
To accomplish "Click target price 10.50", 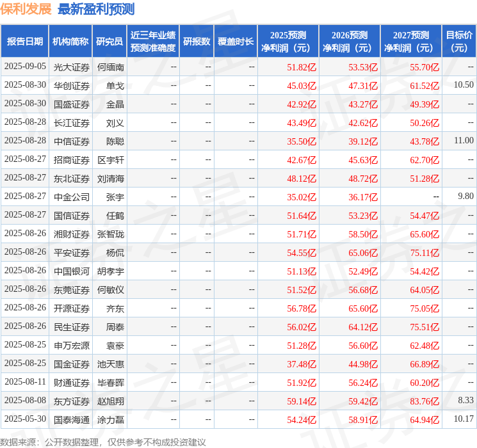I will [464, 84].
